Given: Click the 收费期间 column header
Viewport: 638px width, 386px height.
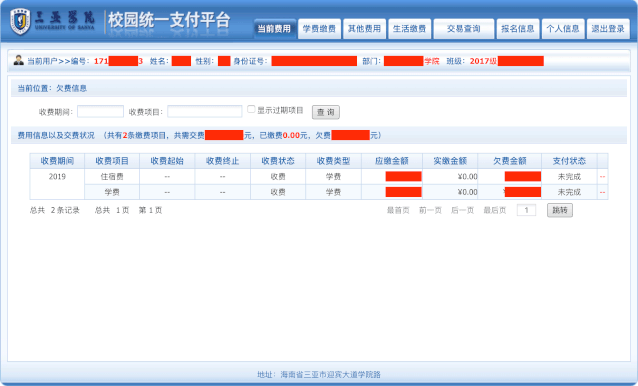Looking at the screenshot, I should coord(57,161).
